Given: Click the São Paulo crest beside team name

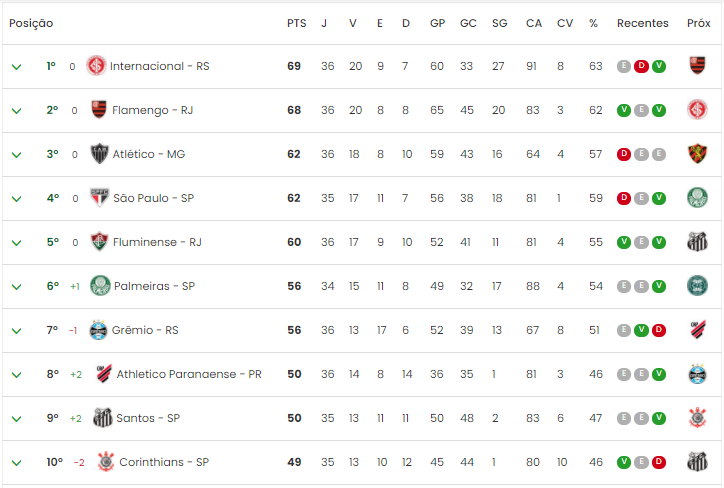Looking at the screenshot, I should pos(99,198).
